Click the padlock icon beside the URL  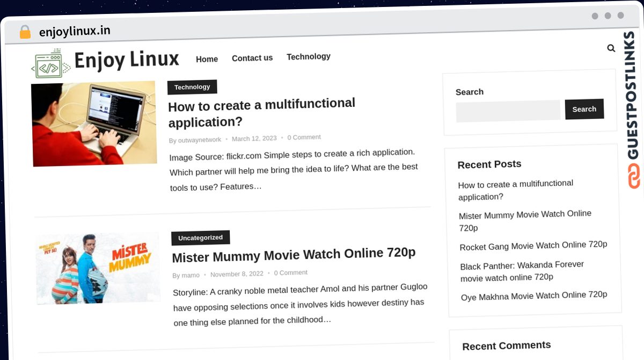[x=25, y=32]
